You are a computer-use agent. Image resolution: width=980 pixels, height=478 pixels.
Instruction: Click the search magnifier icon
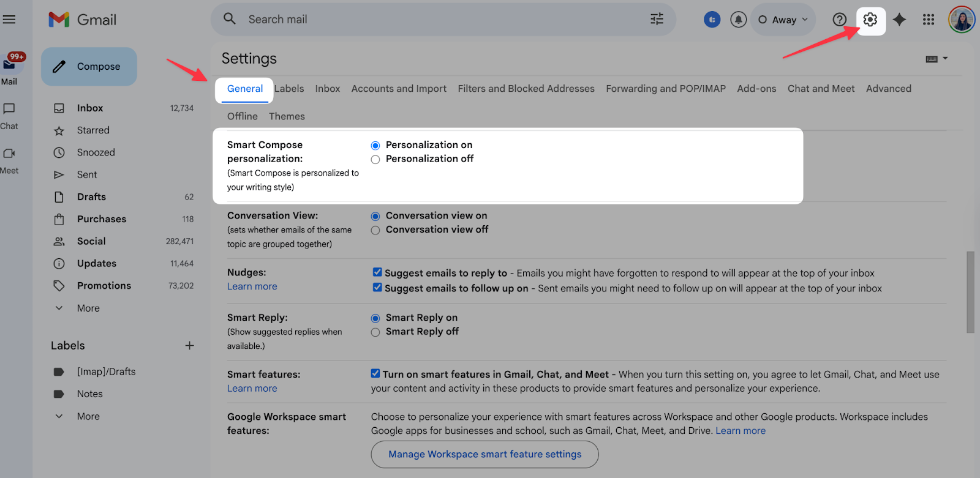230,19
